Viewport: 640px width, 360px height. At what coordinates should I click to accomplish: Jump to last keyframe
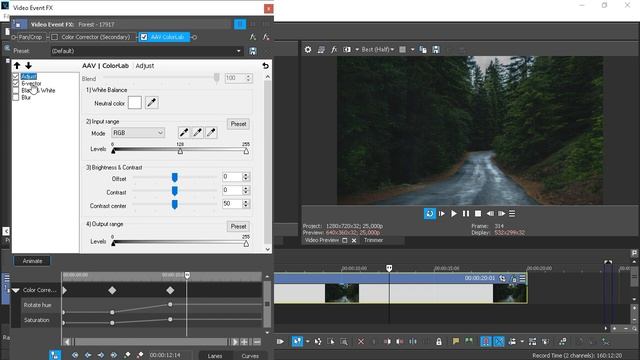(114, 355)
